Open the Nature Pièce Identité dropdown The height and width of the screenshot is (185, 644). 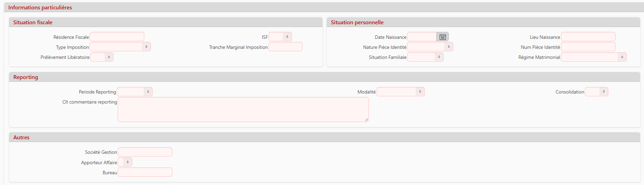[x=449, y=47]
